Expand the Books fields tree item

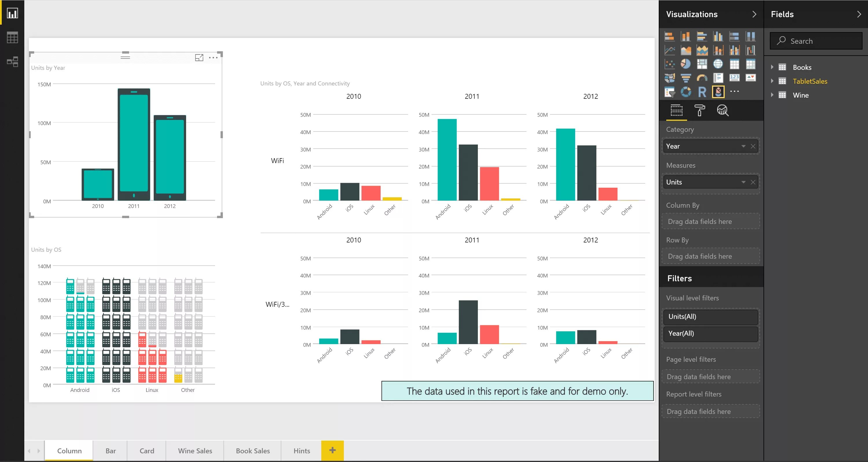[773, 67]
